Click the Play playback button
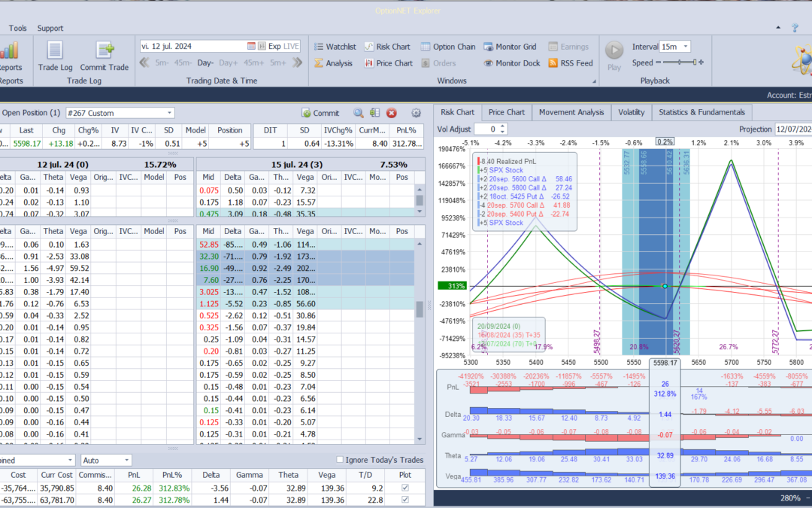This screenshot has width=812, height=508. point(614,50)
